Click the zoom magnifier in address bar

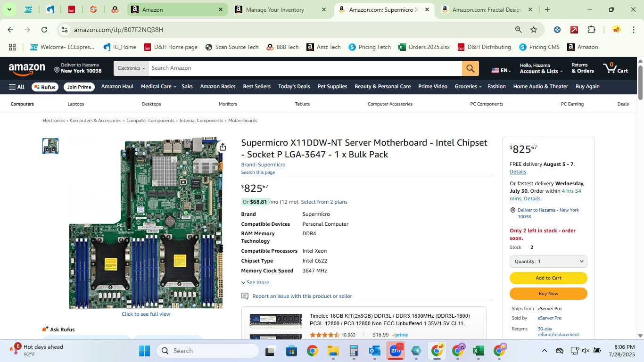(518, 30)
